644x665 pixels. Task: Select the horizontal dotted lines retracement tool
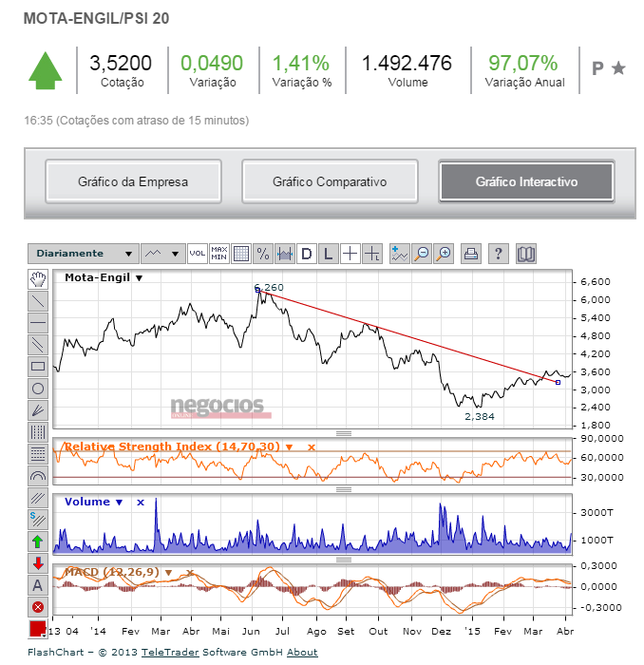[x=38, y=454]
